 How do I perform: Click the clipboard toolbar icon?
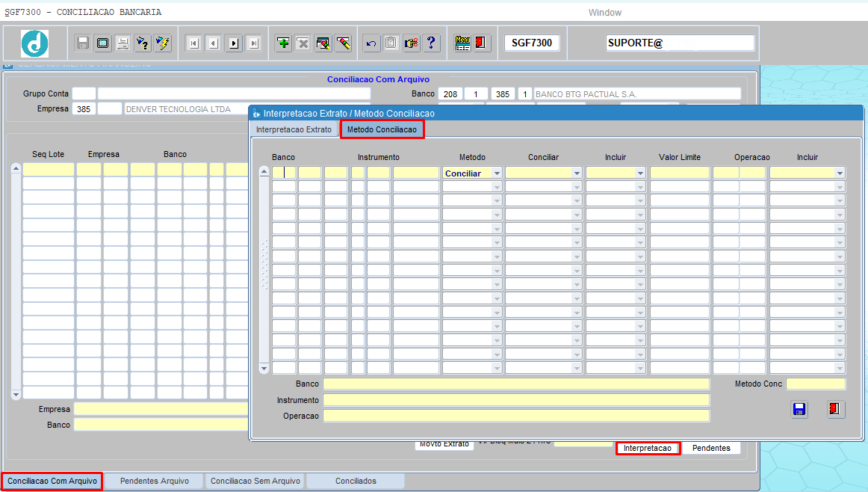tap(391, 43)
